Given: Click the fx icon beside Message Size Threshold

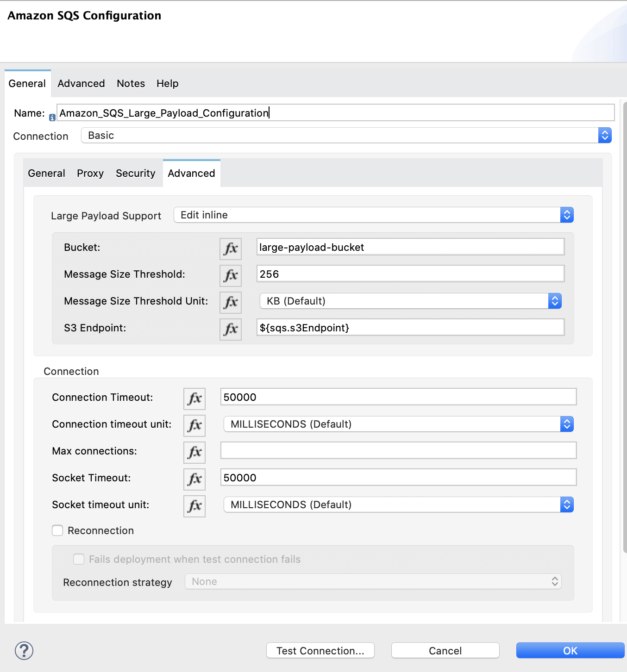Looking at the screenshot, I should (230, 275).
